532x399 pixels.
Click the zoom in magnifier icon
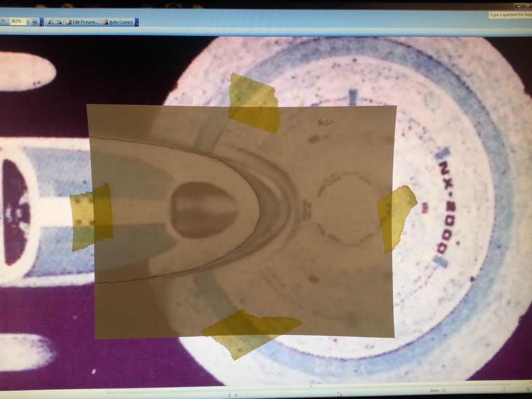point(528,390)
